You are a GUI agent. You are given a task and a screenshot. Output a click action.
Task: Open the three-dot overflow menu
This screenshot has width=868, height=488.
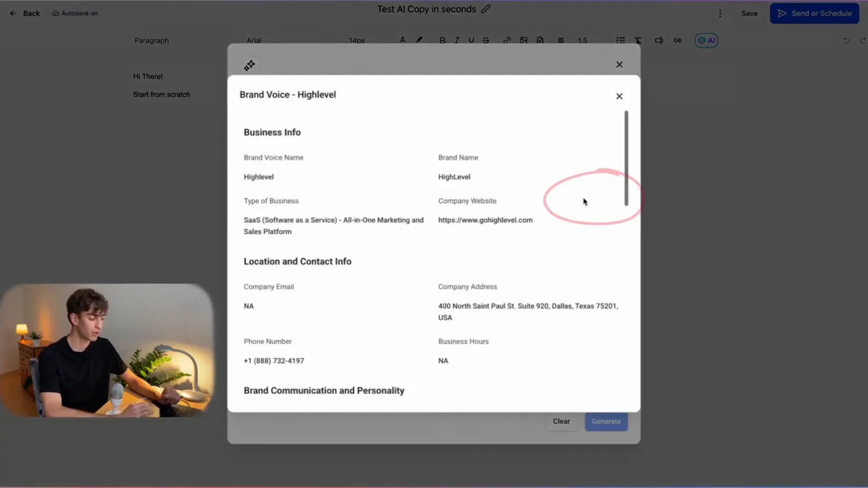click(720, 13)
